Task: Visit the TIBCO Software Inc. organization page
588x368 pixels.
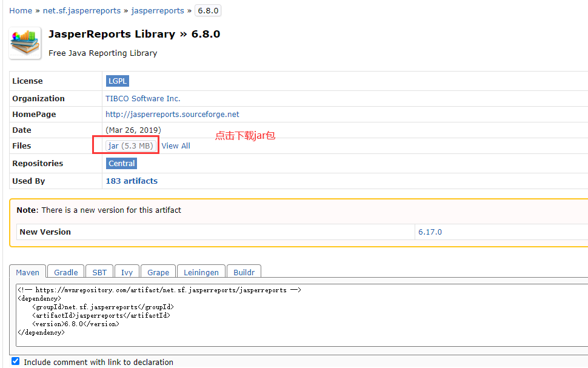Action: pyautogui.click(x=143, y=98)
